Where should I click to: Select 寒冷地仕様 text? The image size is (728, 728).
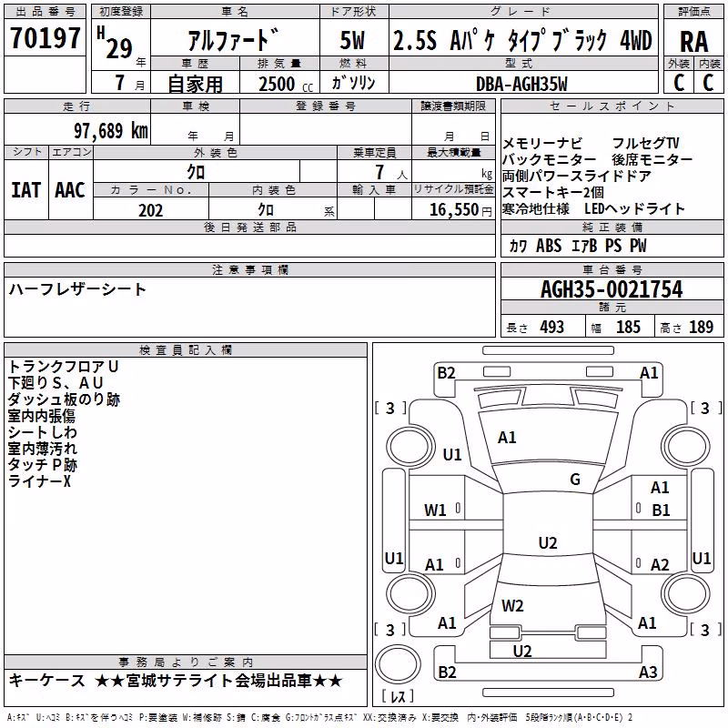click(536, 209)
